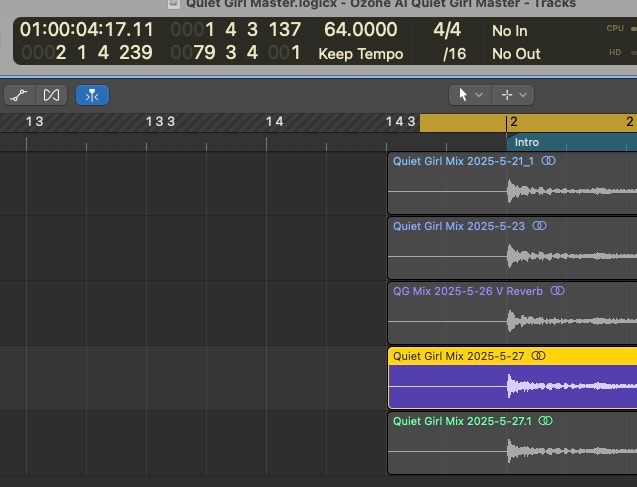637x487 pixels.
Task: Click the stereo icon on Quiet Girl Mix 2025-5-23
Action: click(540, 226)
